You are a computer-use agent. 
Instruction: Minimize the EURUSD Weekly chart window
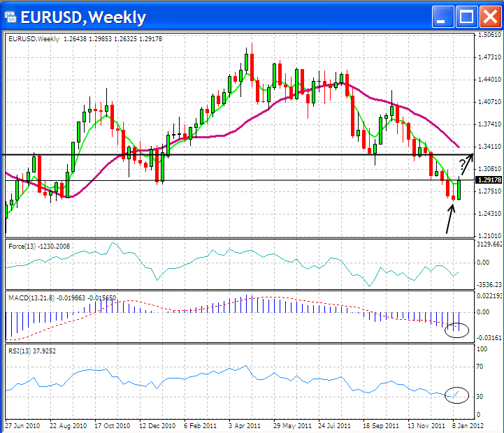tap(443, 16)
